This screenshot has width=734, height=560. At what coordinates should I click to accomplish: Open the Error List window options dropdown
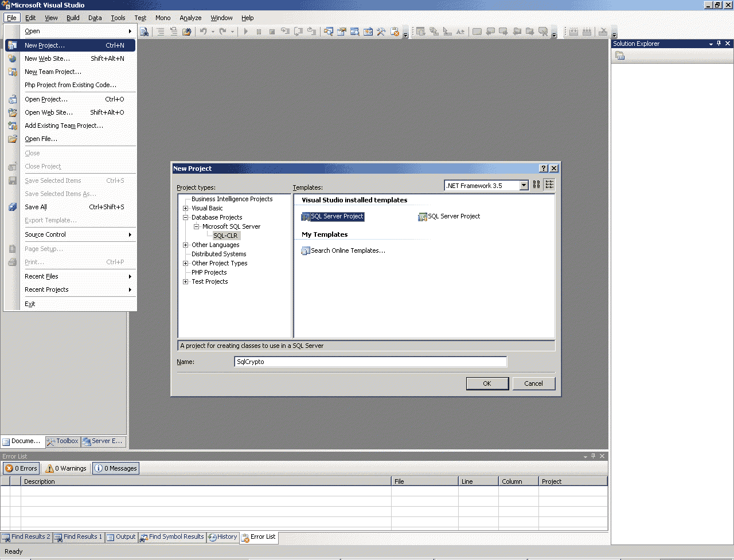tap(585, 456)
